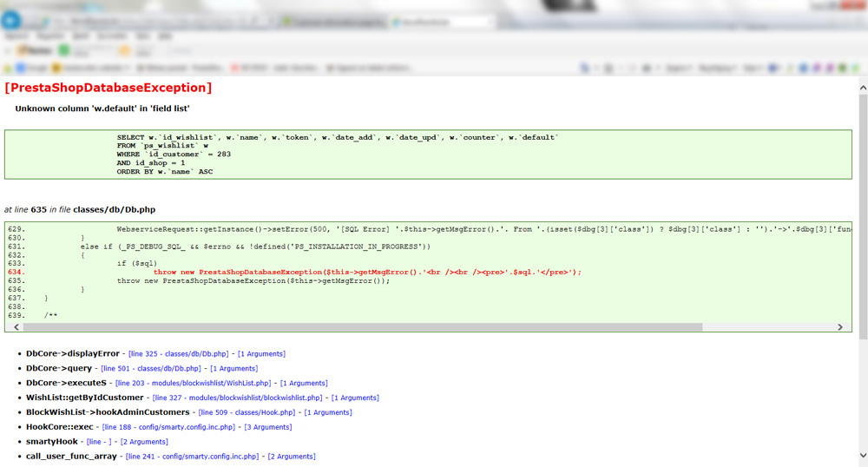Show 1 Arguments for BlockWishList->hookAdminCustomers
The width and height of the screenshot is (868, 467).
[x=328, y=412]
